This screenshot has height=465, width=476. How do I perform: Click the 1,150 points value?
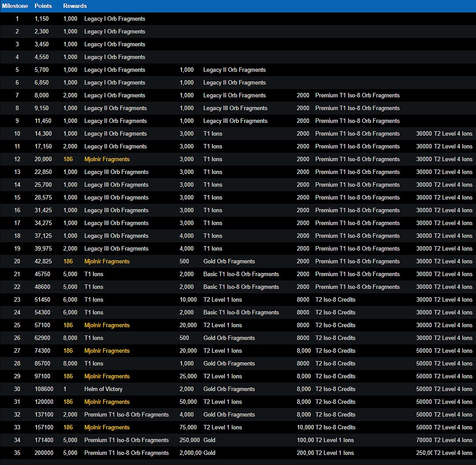tap(41, 19)
